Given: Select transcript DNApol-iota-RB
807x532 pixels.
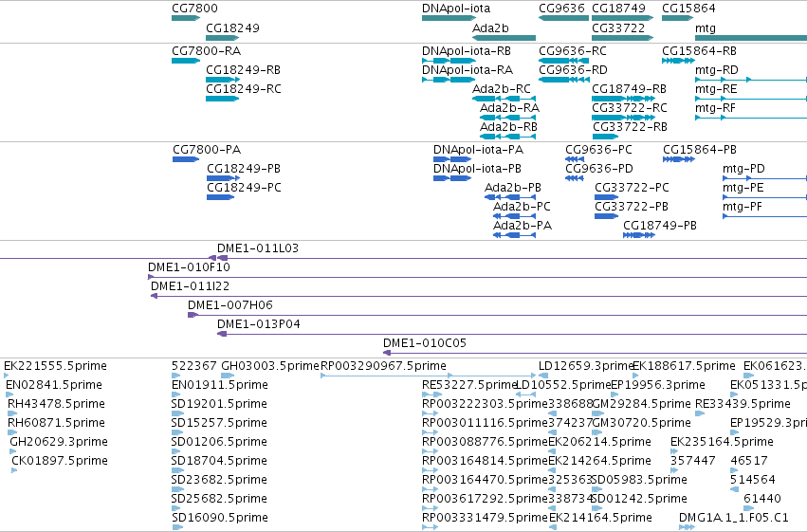Looking at the screenshot, I should pos(449,61).
